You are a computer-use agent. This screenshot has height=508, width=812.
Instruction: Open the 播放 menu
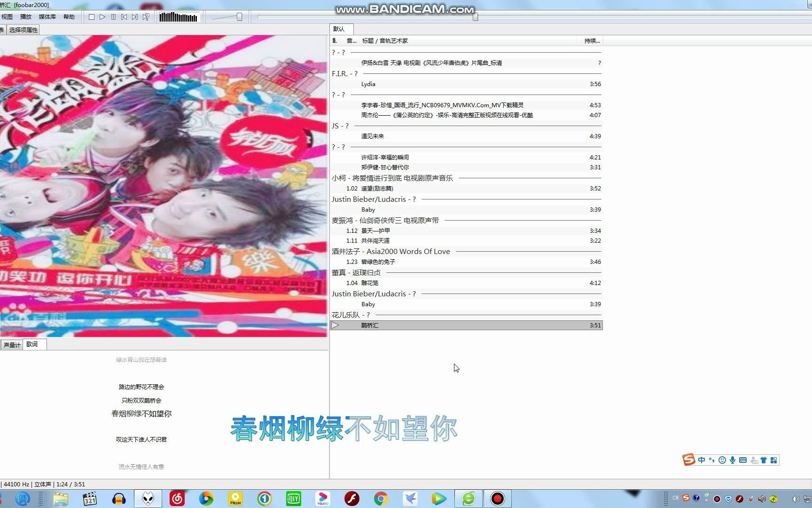26,17
